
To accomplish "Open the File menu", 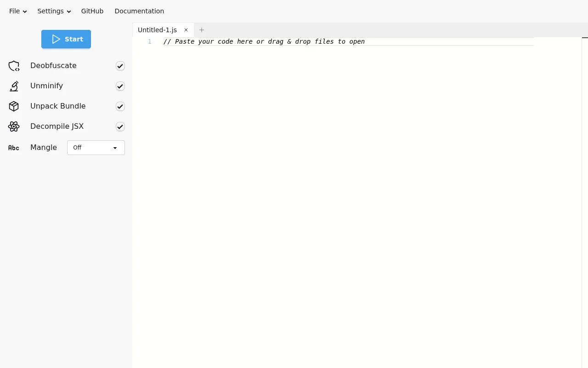I will point(18,11).
